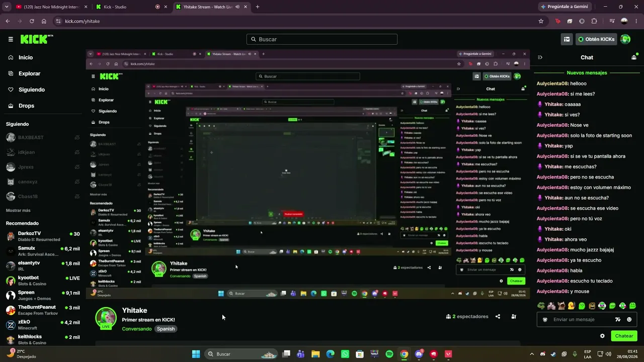Toggle notifications for Cbass18
Image resolution: width=644 pixels, height=362 pixels.
pos(77,197)
